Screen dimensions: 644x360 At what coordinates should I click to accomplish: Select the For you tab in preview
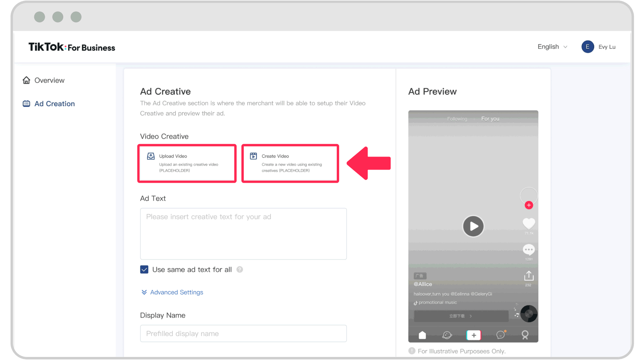[x=490, y=119]
